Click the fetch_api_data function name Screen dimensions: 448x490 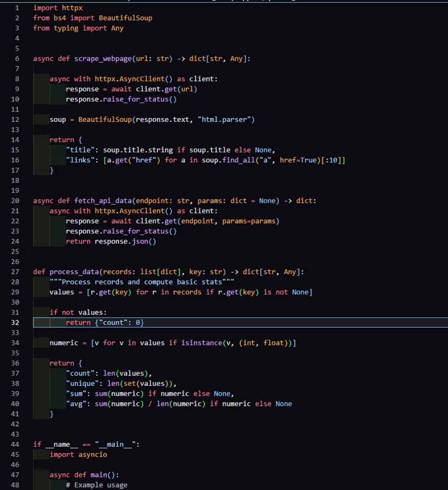click(102, 201)
